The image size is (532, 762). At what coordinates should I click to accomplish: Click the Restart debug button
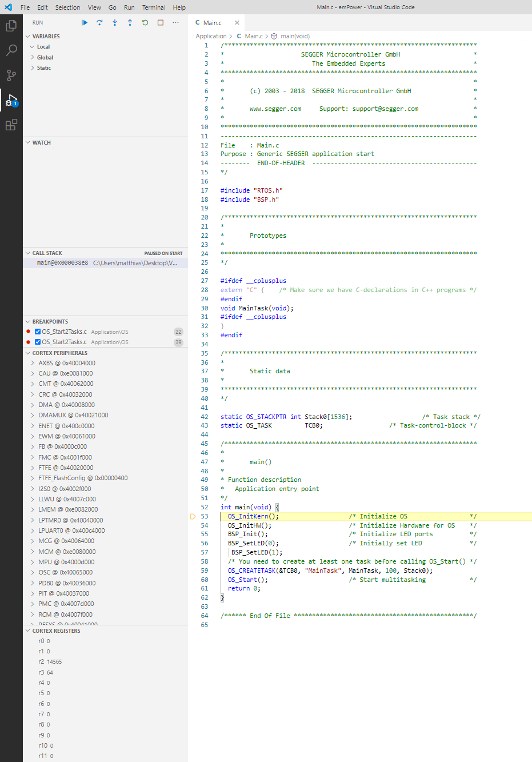(x=145, y=23)
